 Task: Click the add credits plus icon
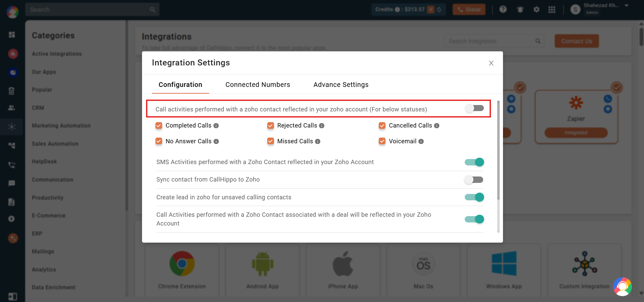(431, 9)
